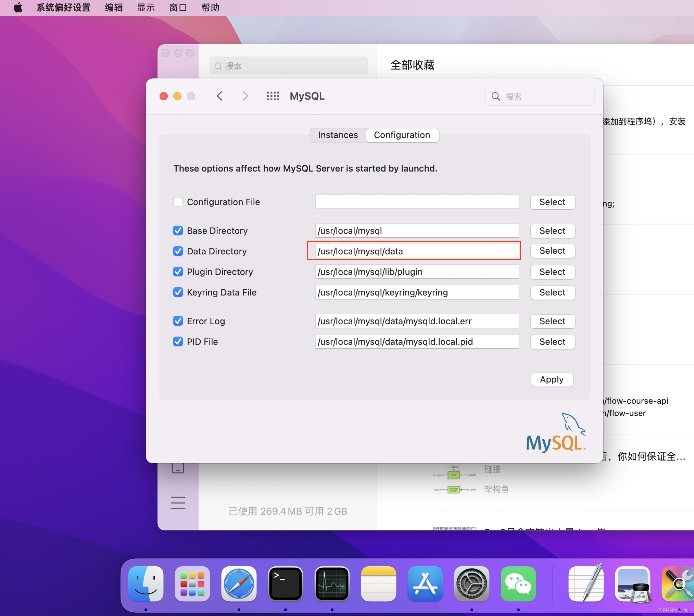The width and height of the screenshot is (694, 616).
Task: Open Activity Monitor from the Dock
Action: (332, 584)
